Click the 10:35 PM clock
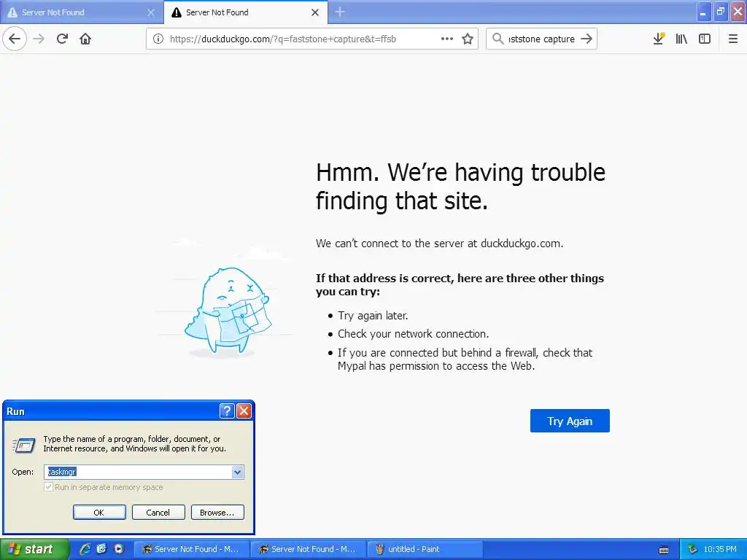747x560 pixels. 720,549
